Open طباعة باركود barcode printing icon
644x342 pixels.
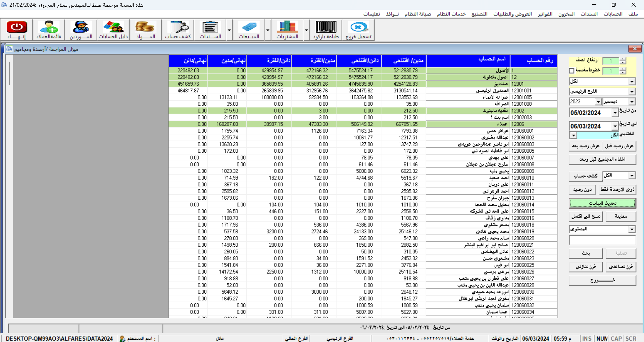point(326,30)
